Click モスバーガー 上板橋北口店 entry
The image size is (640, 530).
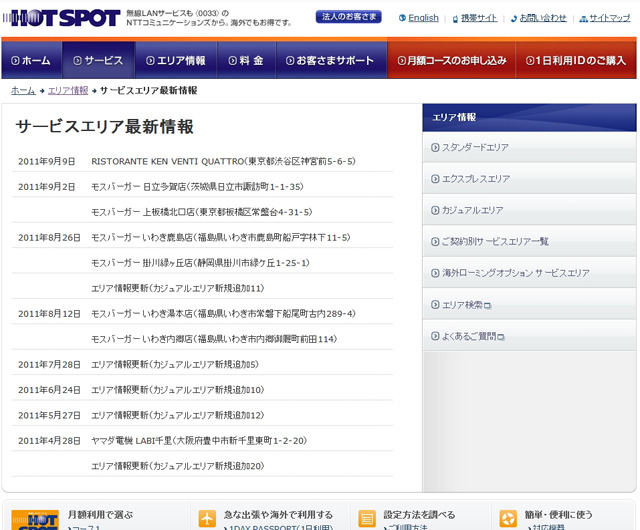coord(202,212)
